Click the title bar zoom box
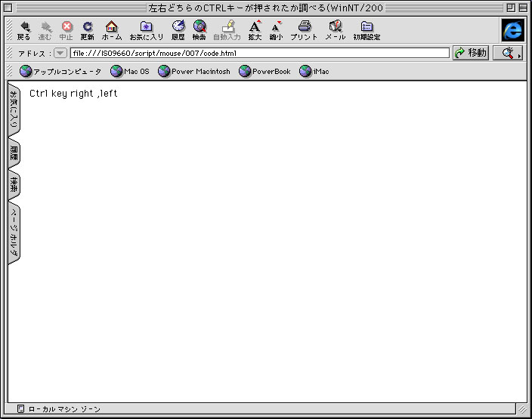Viewport: 532px width, 419px height. tap(511, 8)
